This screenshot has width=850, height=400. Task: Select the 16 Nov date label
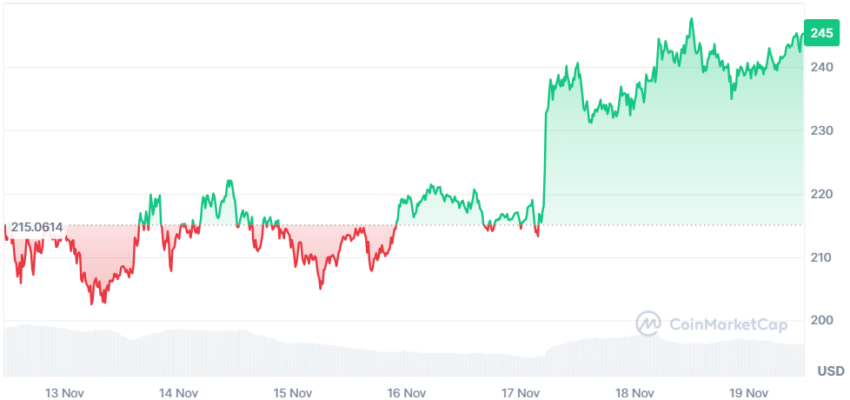tap(406, 392)
